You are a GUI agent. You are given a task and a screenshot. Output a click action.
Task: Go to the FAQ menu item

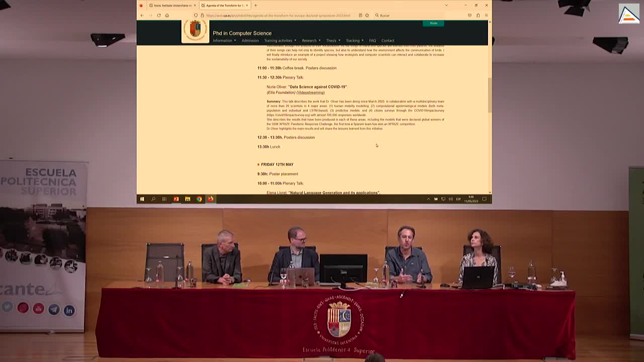(372, 41)
